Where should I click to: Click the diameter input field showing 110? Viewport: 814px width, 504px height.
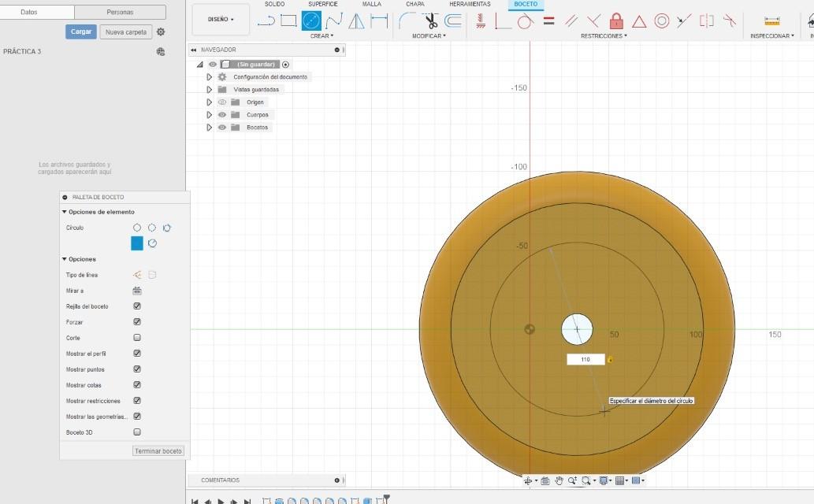585,359
